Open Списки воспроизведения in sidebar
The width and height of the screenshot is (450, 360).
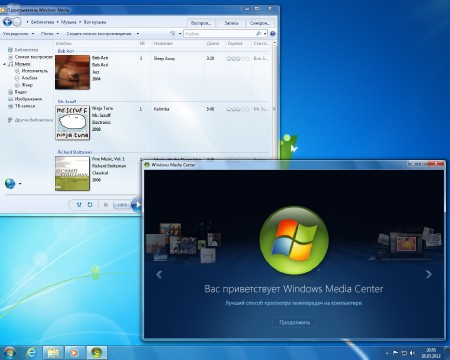pos(34,57)
